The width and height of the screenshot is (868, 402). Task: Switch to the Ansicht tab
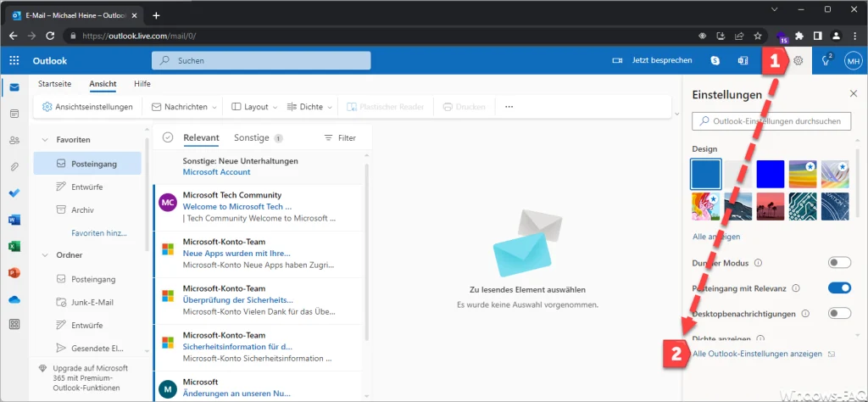(103, 84)
